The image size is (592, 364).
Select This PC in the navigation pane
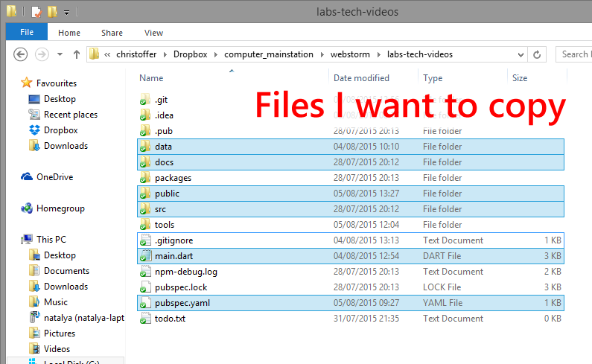[x=51, y=240]
